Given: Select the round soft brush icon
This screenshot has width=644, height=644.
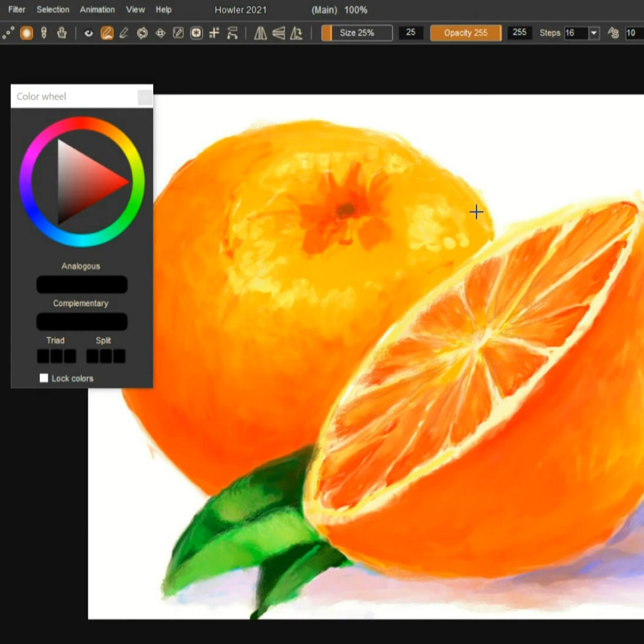Looking at the screenshot, I should tap(26, 33).
